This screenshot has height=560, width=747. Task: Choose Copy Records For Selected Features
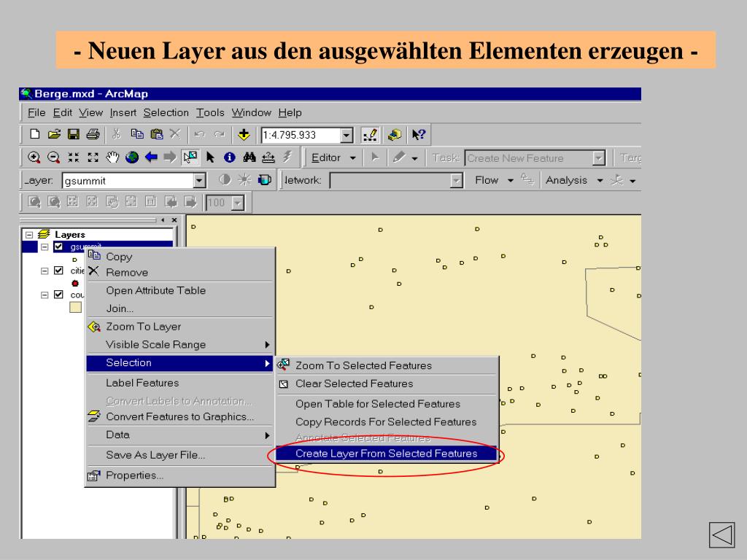(387, 422)
